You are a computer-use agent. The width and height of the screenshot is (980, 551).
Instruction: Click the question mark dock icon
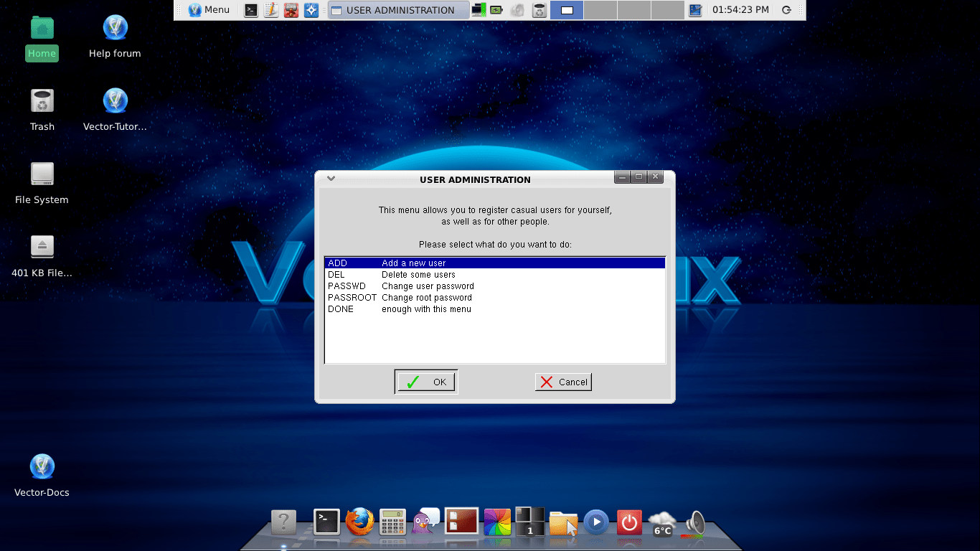point(284,522)
